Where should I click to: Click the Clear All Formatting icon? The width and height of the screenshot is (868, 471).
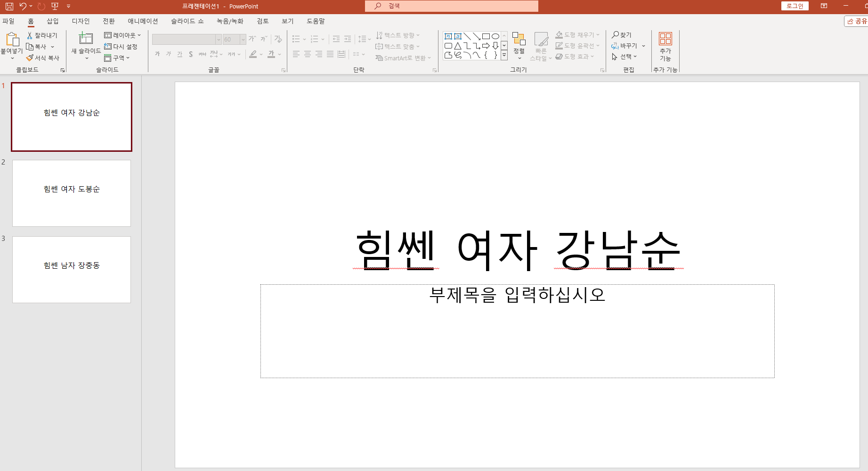277,39
